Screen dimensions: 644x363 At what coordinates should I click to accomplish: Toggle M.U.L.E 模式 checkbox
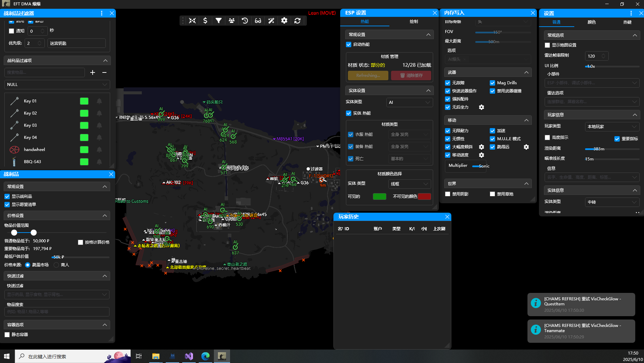click(492, 139)
